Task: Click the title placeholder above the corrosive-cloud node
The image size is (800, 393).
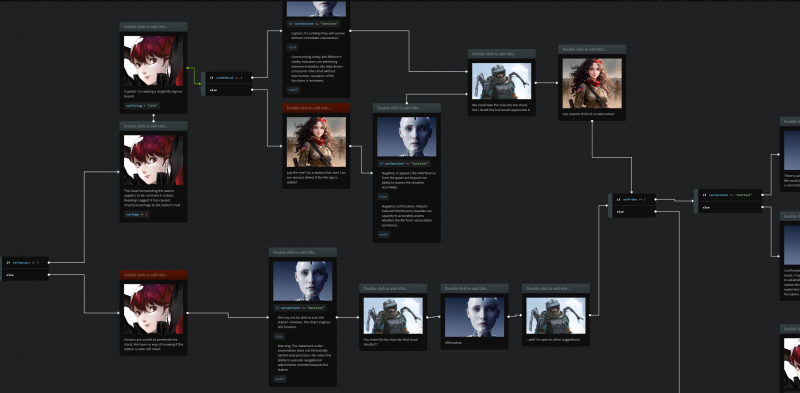Action: coord(154,126)
